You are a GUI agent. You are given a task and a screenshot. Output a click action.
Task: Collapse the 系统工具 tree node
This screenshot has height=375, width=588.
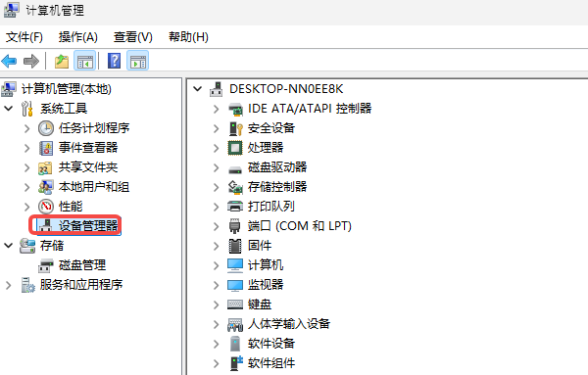click(x=9, y=109)
